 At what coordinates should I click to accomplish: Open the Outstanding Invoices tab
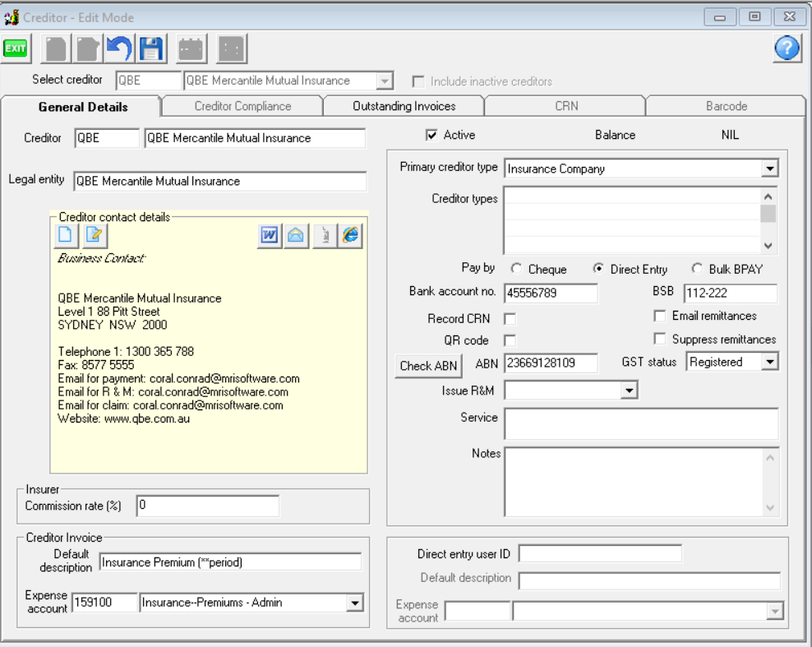click(404, 106)
